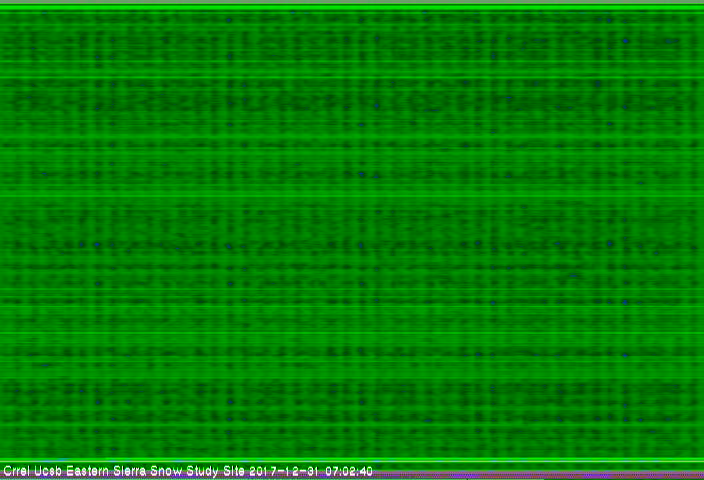Click the word "Crrel" in the caption
The height and width of the screenshot is (480, 704).
[x=15, y=471]
